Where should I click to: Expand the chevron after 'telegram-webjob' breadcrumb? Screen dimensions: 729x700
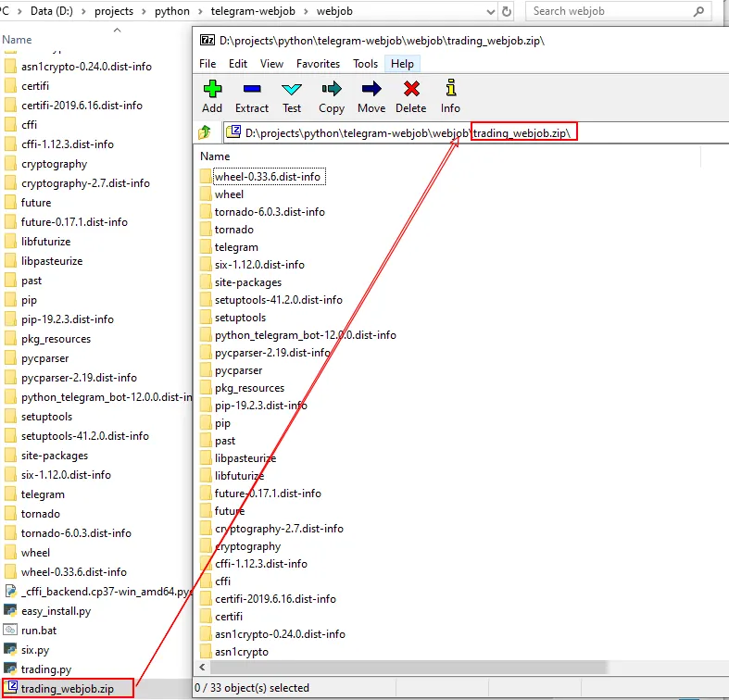(306, 11)
